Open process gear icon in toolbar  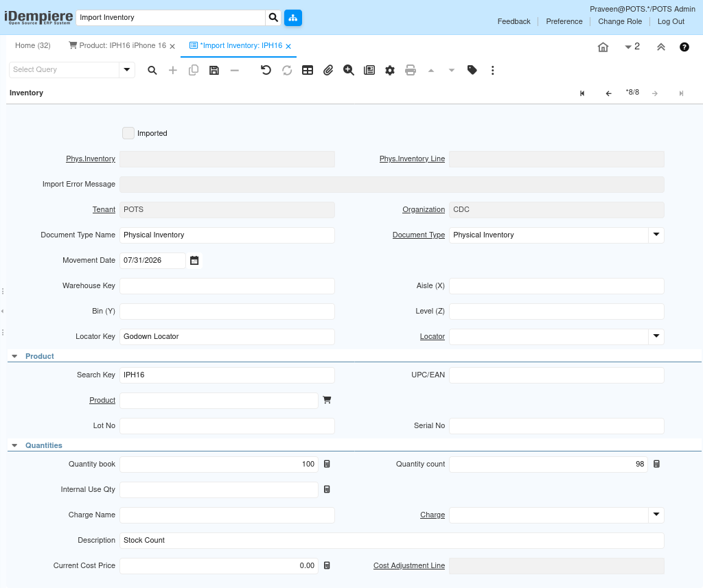[390, 70]
